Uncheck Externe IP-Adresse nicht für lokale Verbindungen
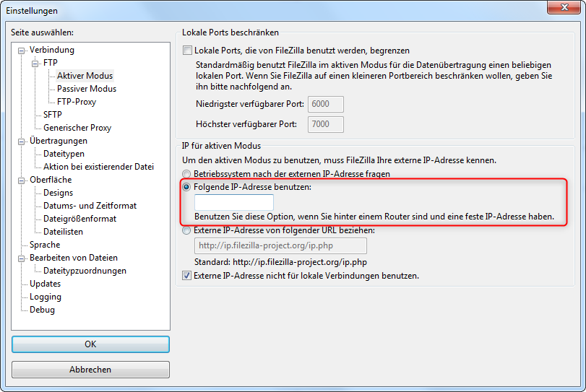This screenshot has width=586, height=392. tap(189, 276)
